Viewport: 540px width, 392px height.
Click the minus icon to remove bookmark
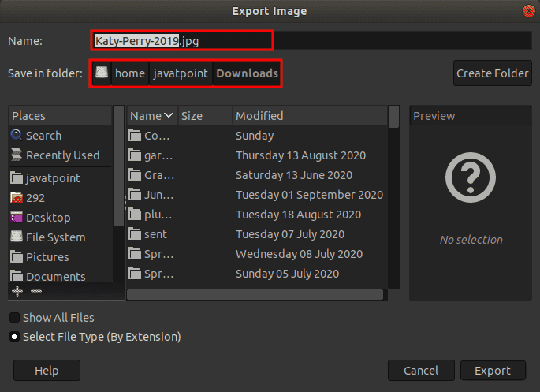(x=36, y=291)
